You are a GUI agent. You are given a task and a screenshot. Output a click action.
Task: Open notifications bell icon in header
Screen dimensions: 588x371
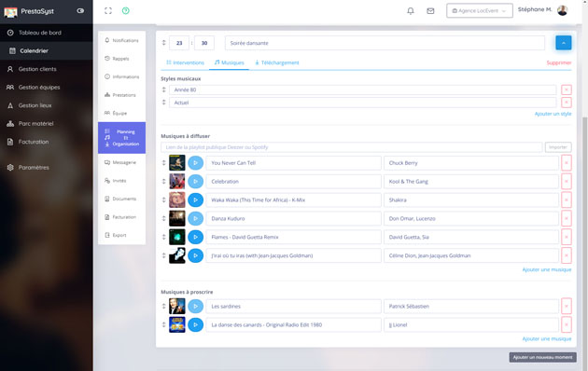click(411, 11)
